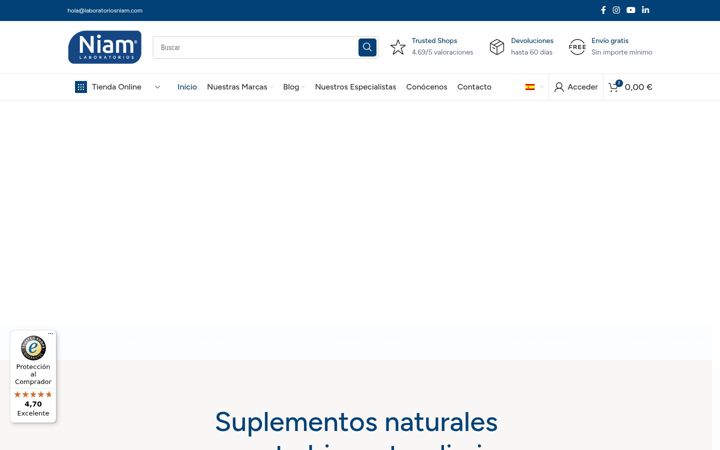Click the Niam Laboratorios logo
The image size is (720, 450).
pyautogui.click(x=105, y=47)
